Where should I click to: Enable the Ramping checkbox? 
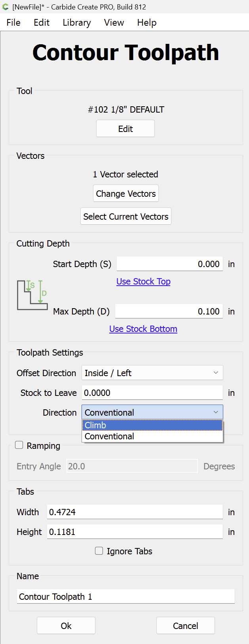[x=19, y=445]
